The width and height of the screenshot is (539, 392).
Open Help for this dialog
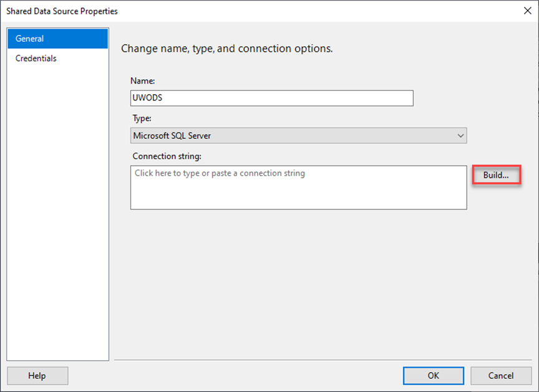(37, 375)
